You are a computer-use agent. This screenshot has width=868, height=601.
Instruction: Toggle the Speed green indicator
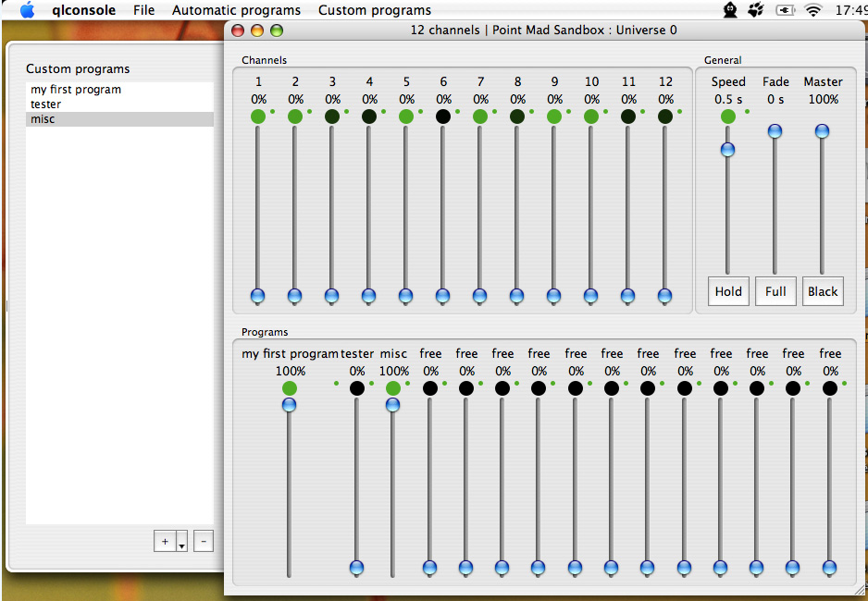[x=728, y=117]
